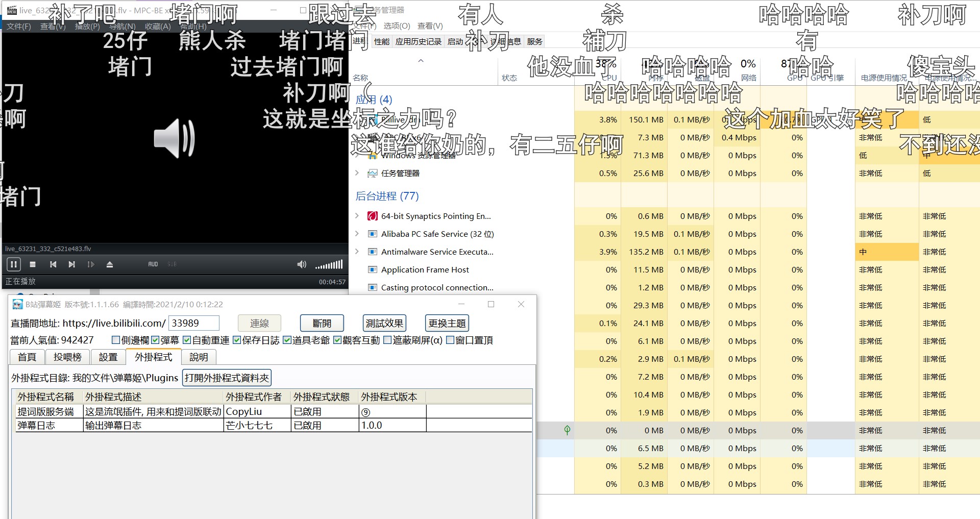The width and height of the screenshot is (980, 519).
Task: Expand the Alibaba PC Safe Service entry
Action: [357, 234]
